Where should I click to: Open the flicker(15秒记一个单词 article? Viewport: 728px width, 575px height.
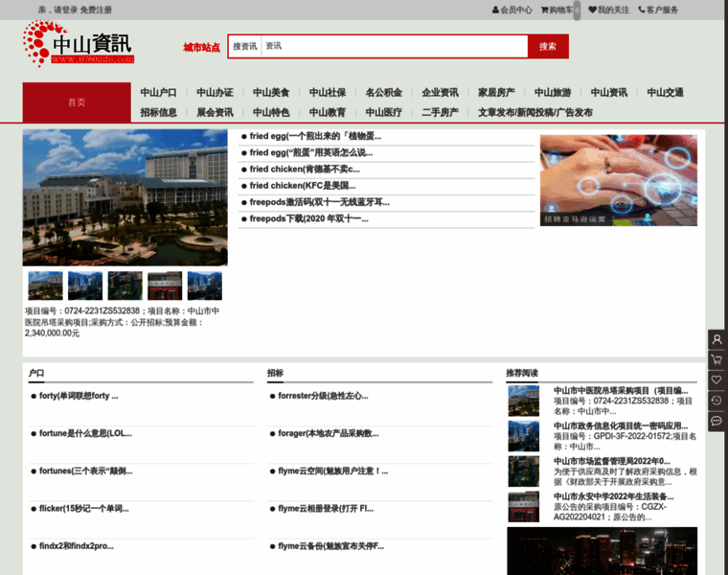tap(84, 509)
